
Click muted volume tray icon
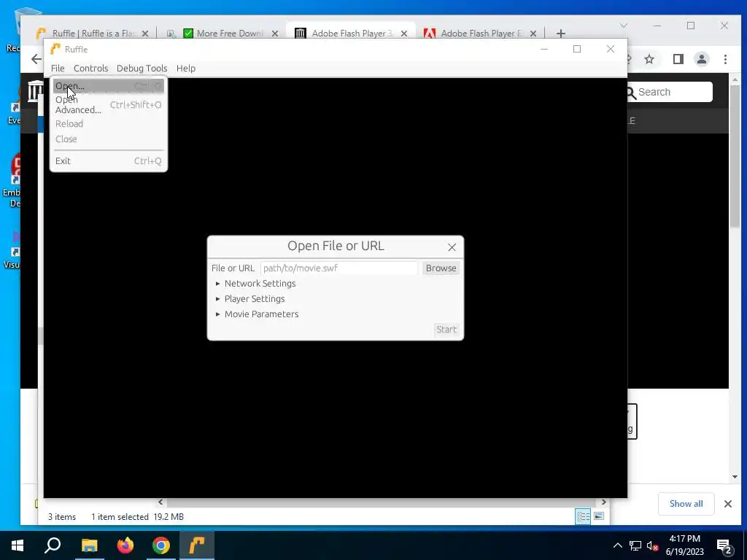(x=652, y=545)
